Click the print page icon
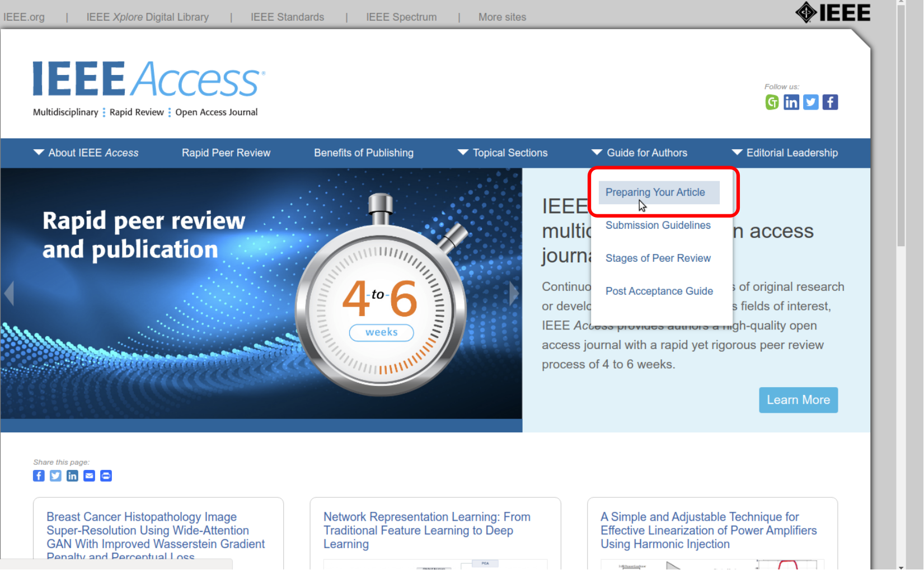The image size is (924, 570). pyautogui.click(x=106, y=475)
